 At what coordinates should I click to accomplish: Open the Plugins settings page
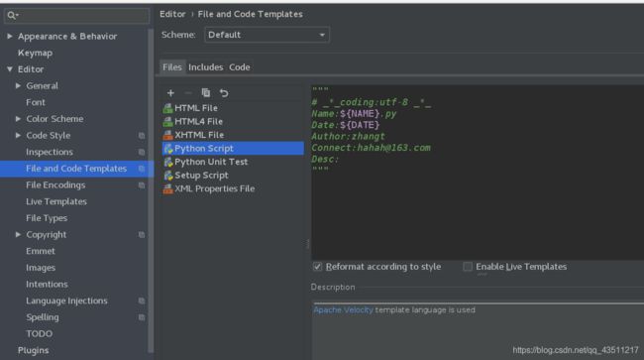tap(34, 350)
